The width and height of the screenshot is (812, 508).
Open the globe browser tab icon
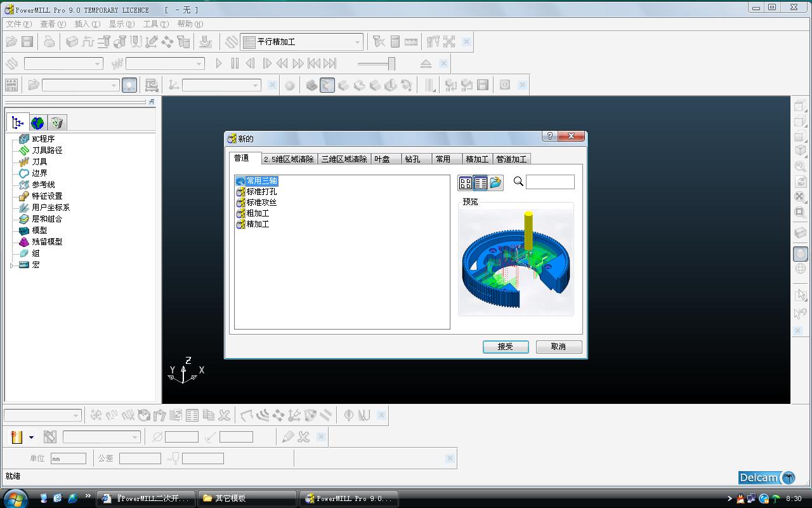(x=37, y=123)
